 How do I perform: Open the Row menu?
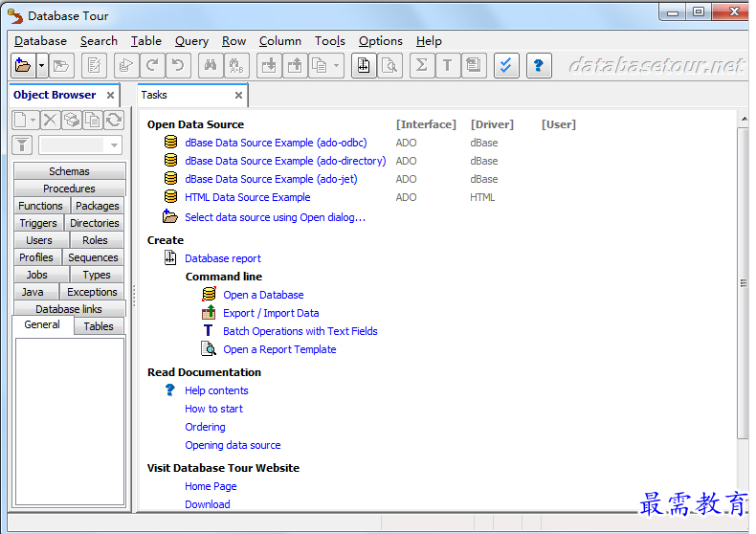click(233, 41)
